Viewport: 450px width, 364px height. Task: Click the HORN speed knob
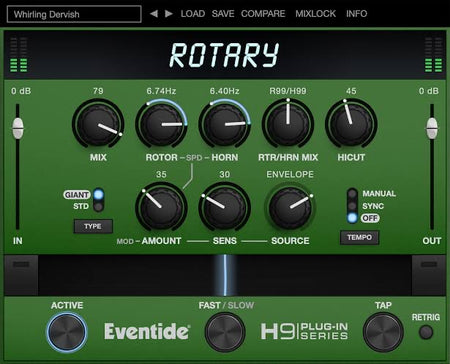225,124
